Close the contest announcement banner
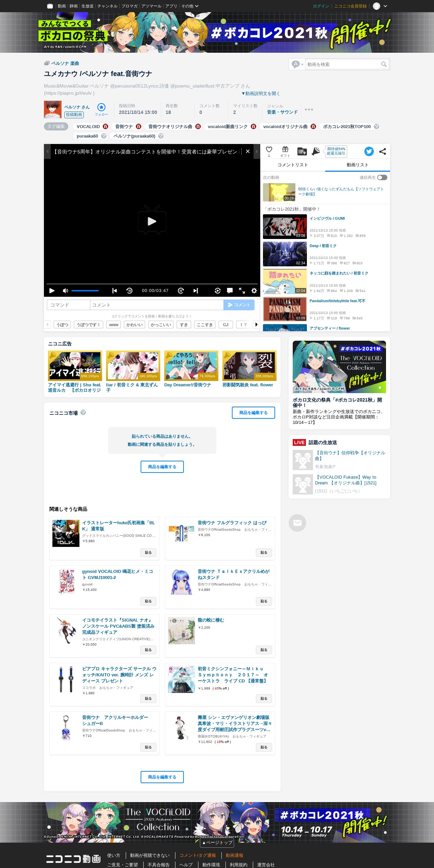The height and width of the screenshot is (868, 434). pos(248,151)
